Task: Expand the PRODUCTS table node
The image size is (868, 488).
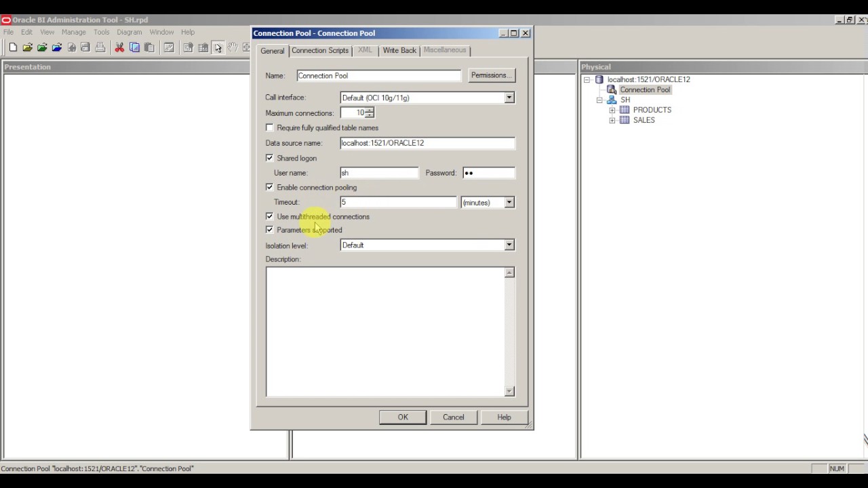Action: tap(612, 110)
